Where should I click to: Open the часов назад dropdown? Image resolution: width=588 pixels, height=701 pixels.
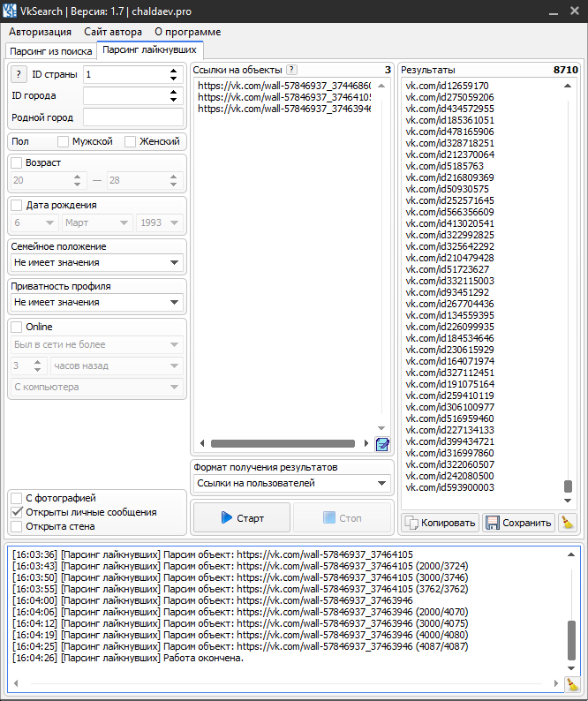point(117,366)
